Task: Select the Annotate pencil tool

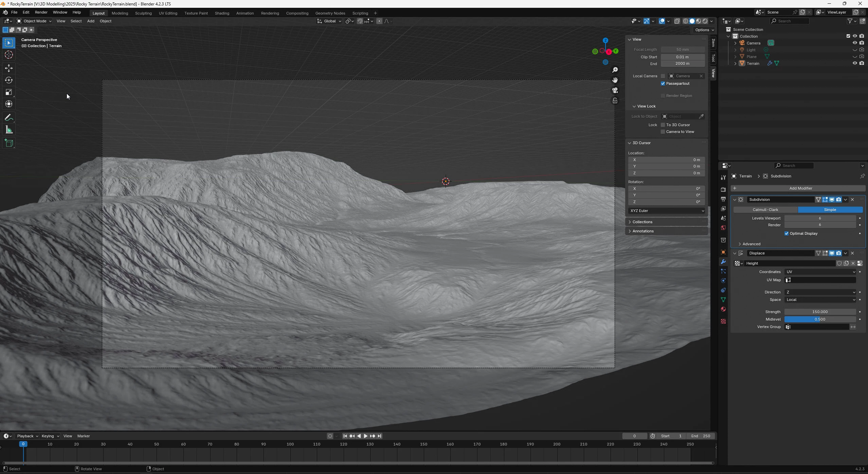Action: [9, 118]
